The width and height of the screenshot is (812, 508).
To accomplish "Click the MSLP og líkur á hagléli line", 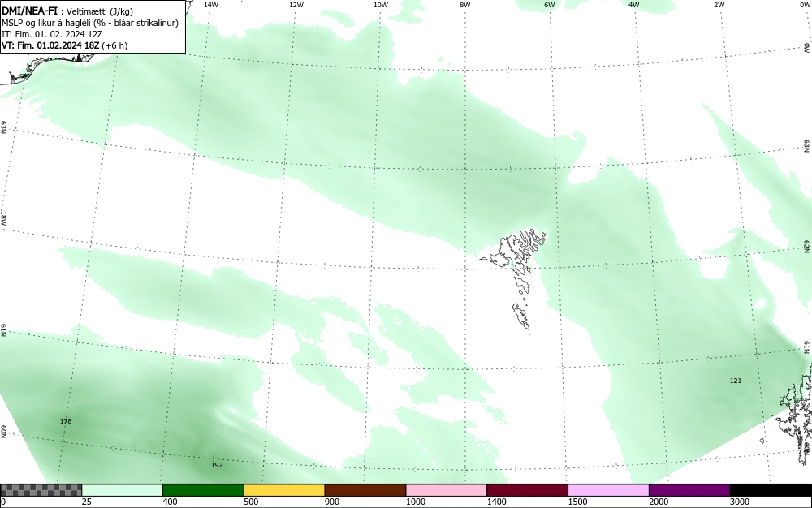I will click(90, 23).
